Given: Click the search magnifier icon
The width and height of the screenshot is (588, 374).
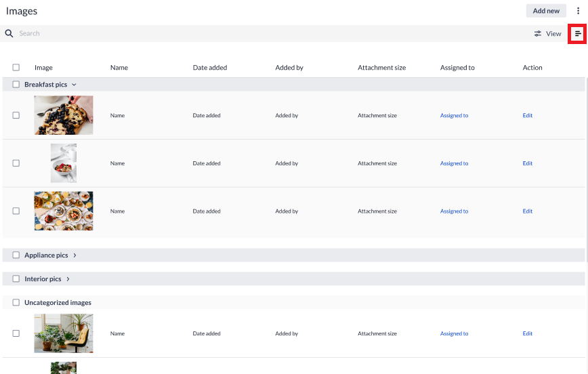Looking at the screenshot, I should tap(9, 33).
